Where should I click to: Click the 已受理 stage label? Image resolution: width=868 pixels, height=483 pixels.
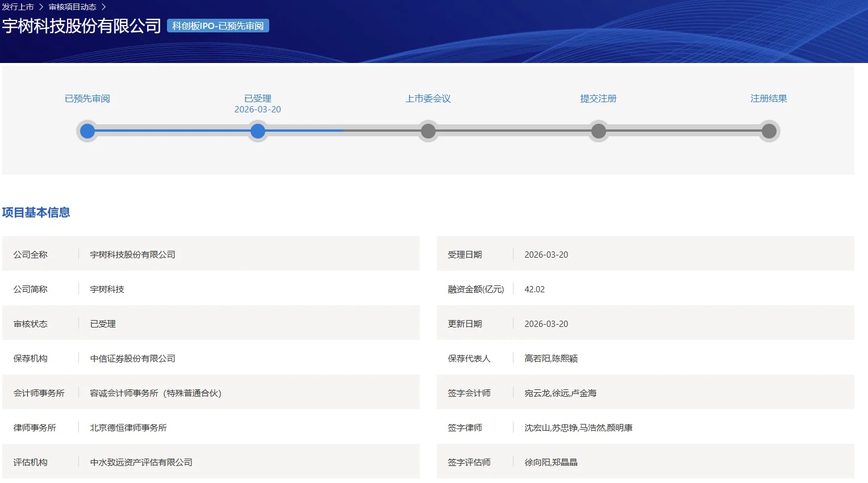(x=258, y=99)
